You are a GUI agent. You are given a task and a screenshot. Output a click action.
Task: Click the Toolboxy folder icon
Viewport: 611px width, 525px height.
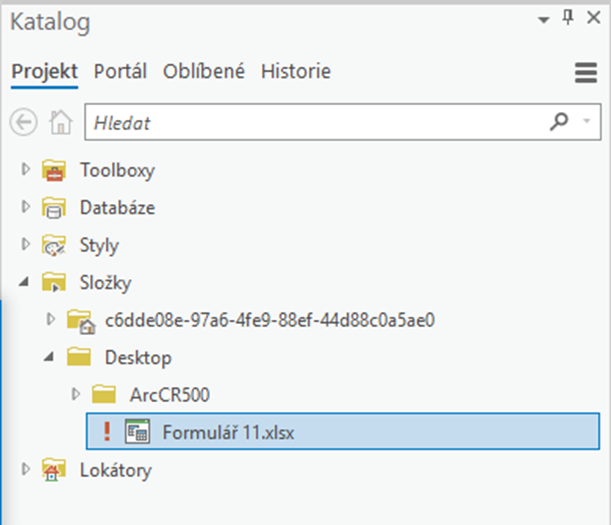click(x=54, y=170)
